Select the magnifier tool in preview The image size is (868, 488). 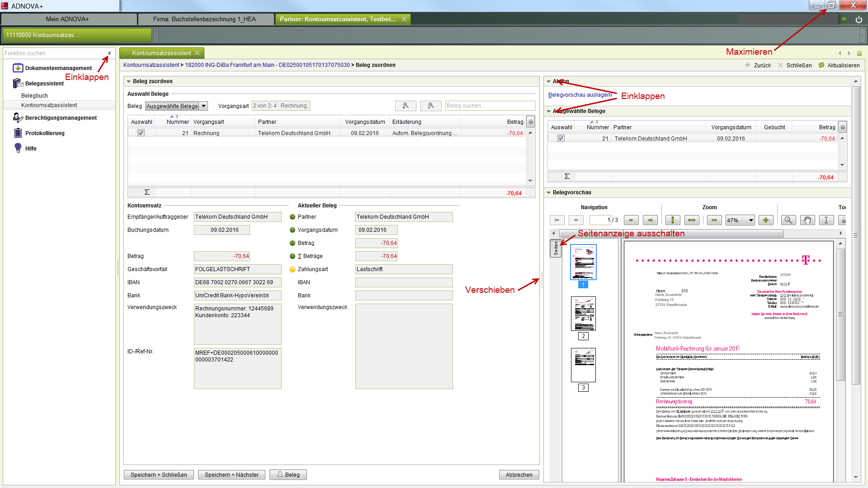[x=788, y=220]
